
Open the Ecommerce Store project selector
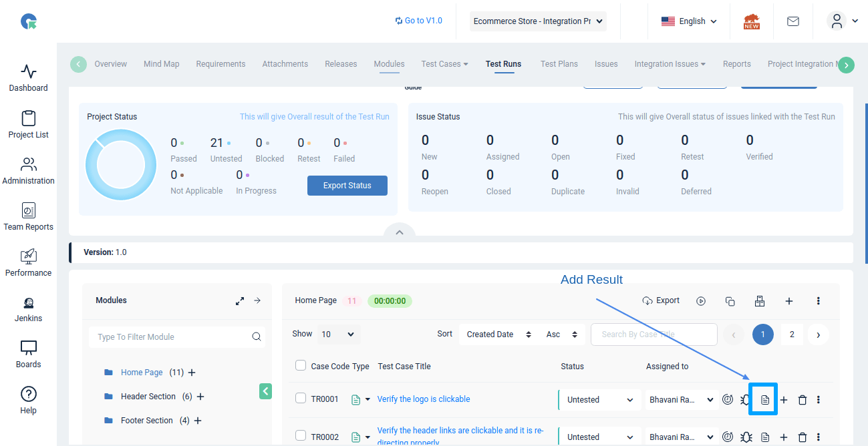pos(537,21)
